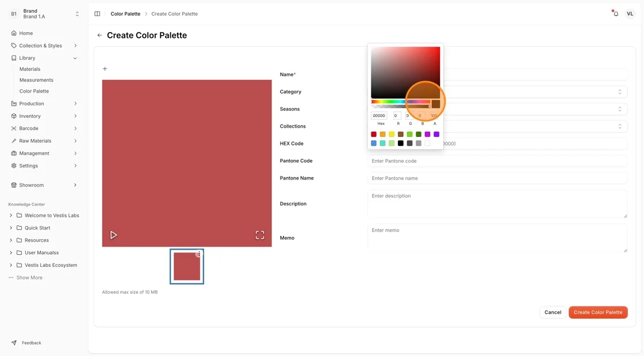This screenshot has width=644, height=356.
Task: Click the Library book icon
Action: pos(14,58)
